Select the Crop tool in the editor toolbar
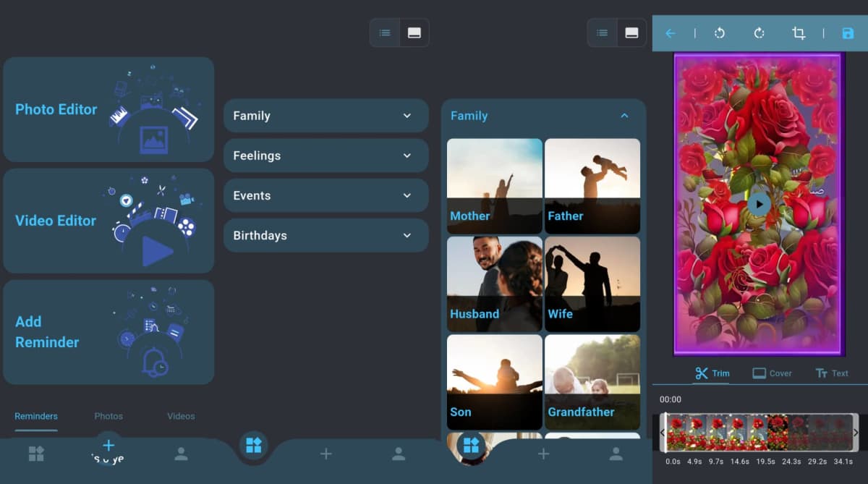Image resolution: width=868 pixels, height=484 pixels. 798,33
